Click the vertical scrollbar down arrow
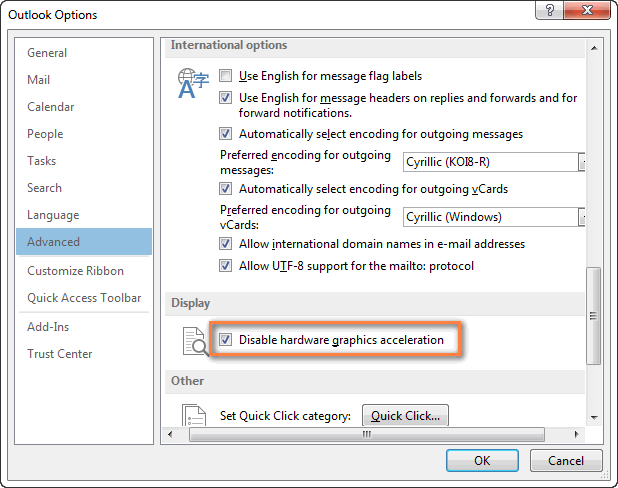This screenshot has height=488, width=618. tap(594, 417)
